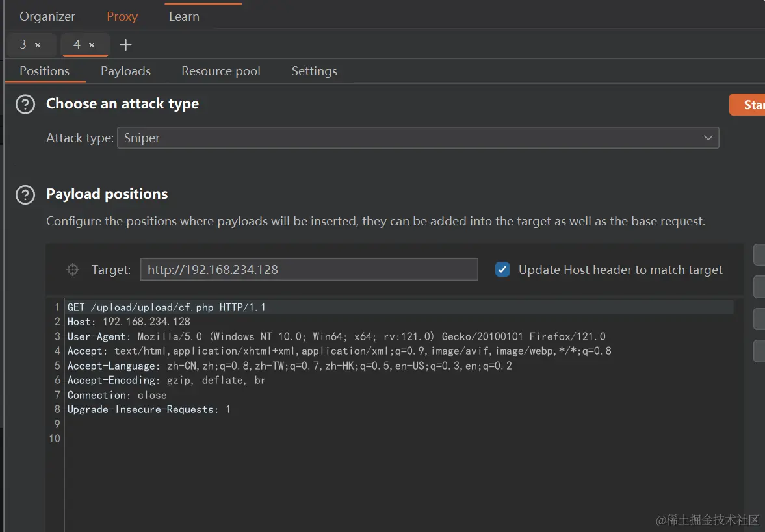The width and height of the screenshot is (765, 532).
Task: Switch to the Proxy tab
Action: coord(122,17)
